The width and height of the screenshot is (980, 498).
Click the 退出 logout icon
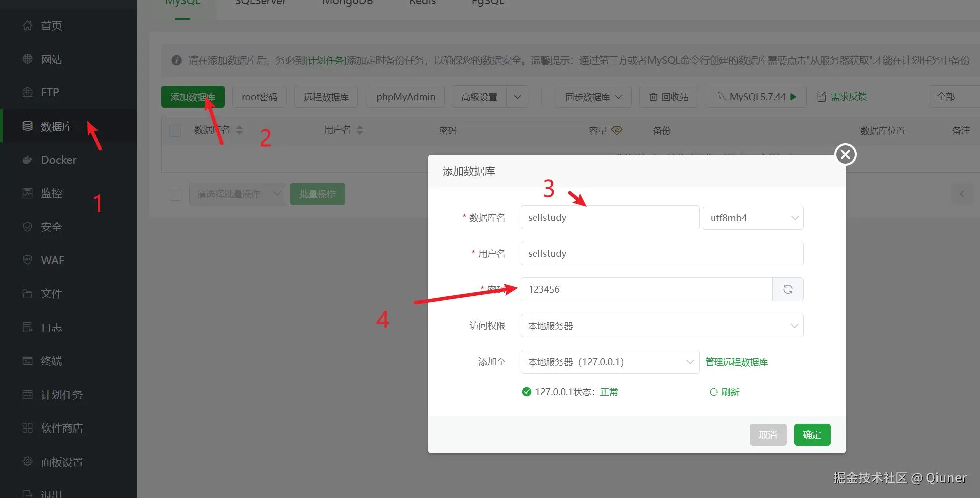coord(28,494)
